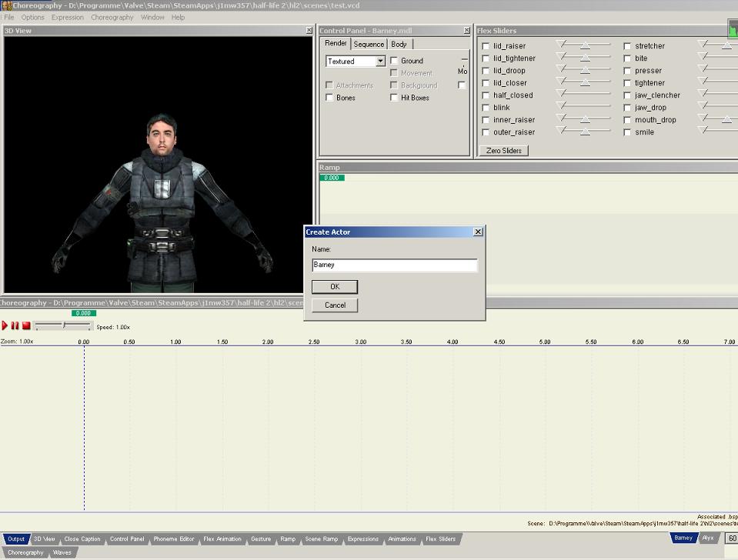Pause the scene playback
This screenshot has width=738, height=560.
15,325
